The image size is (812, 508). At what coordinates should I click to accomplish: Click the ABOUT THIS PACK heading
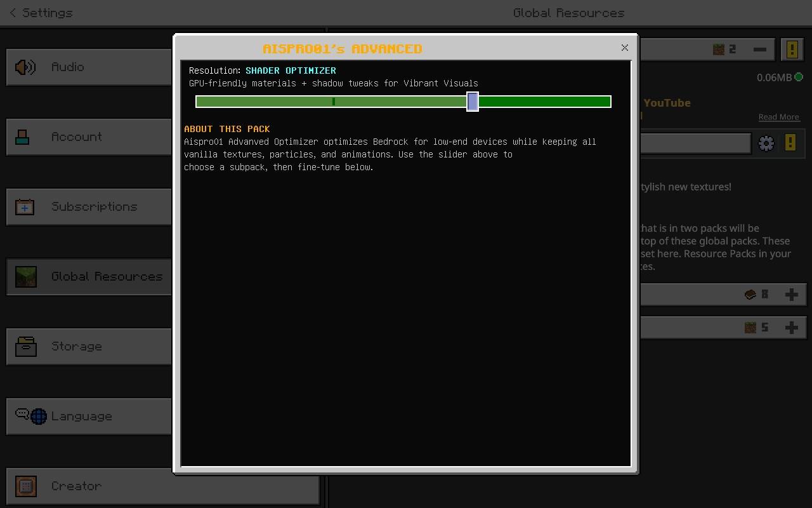tap(227, 129)
